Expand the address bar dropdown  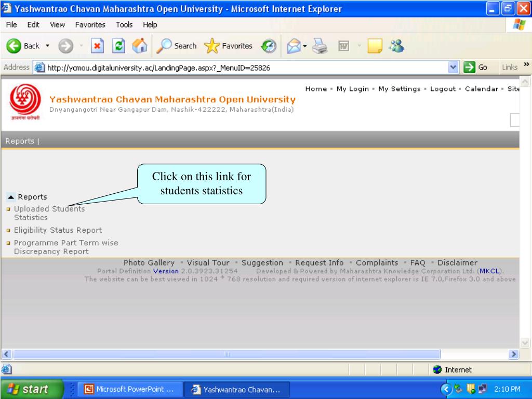coord(453,67)
